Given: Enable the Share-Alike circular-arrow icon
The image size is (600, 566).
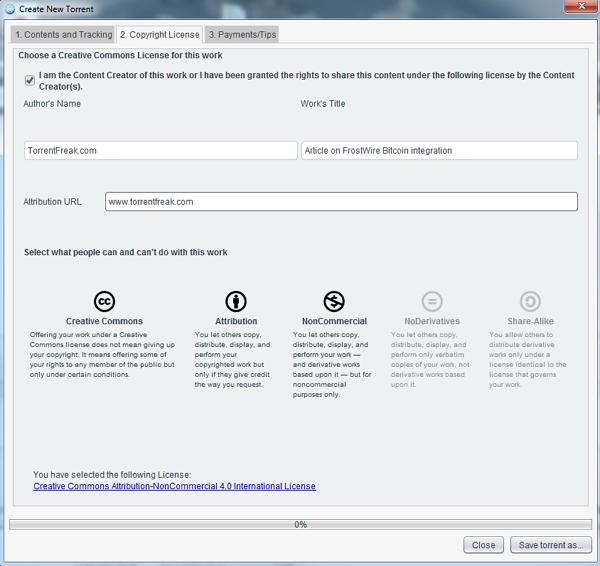Looking at the screenshot, I should tap(530, 301).
